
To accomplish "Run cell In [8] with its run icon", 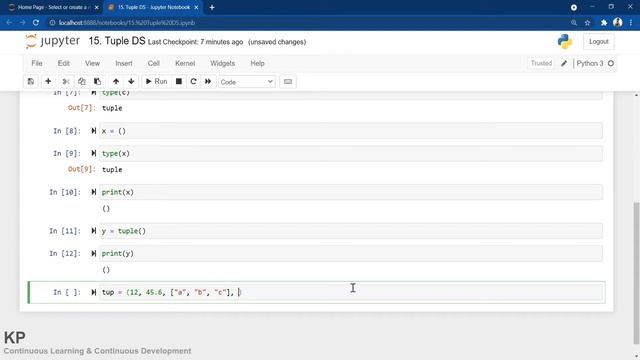I will [x=93, y=131].
